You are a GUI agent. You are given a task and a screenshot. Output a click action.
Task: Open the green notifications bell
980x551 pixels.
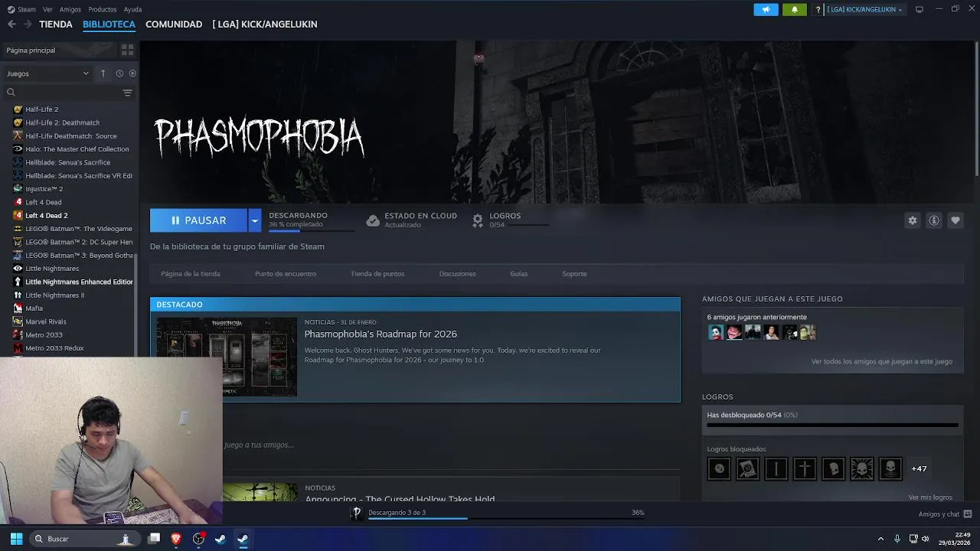[x=794, y=9]
